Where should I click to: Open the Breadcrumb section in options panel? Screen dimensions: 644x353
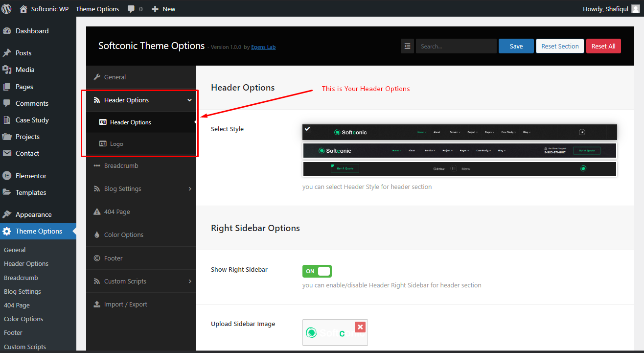click(x=141, y=165)
